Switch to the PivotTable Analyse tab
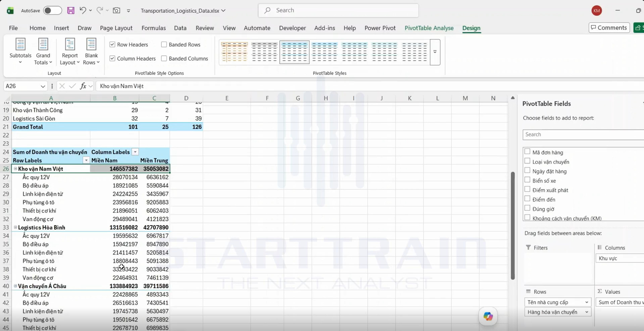The image size is (644, 331). tap(429, 28)
